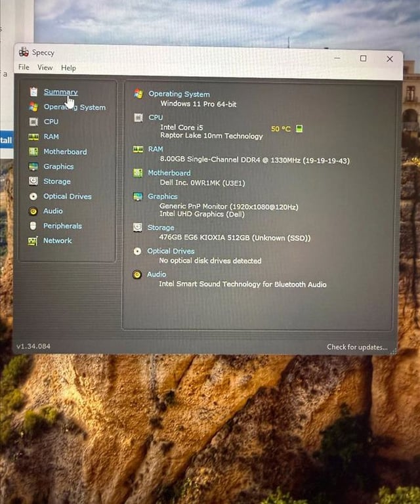Click the Operating System flag icon in sidebar
Screen dimensions: 420x504
point(33,107)
